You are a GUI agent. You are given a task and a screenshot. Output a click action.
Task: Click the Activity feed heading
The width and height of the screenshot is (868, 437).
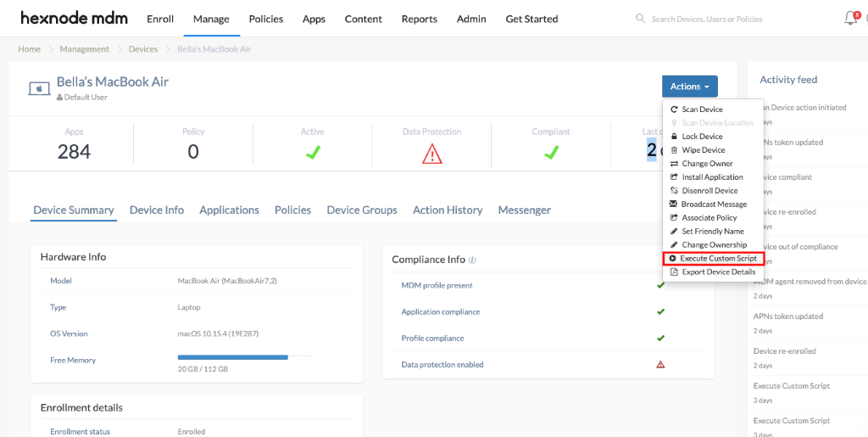click(x=788, y=80)
